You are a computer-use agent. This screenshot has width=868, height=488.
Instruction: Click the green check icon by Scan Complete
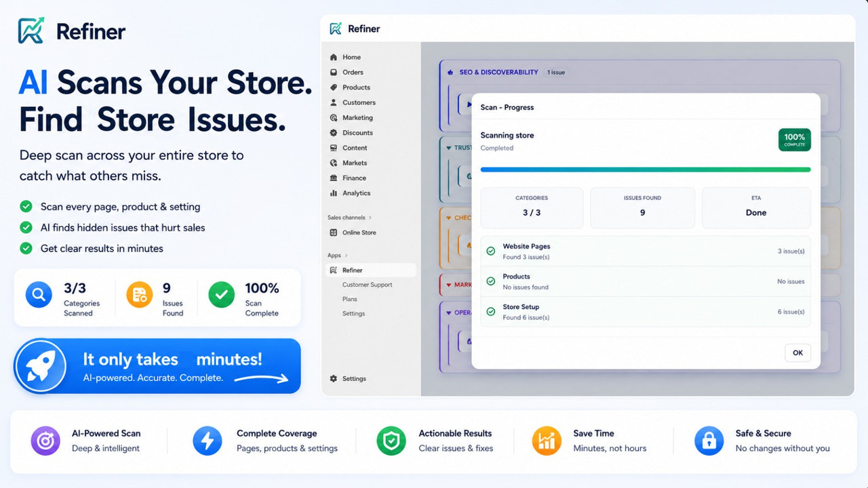[x=221, y=295]
